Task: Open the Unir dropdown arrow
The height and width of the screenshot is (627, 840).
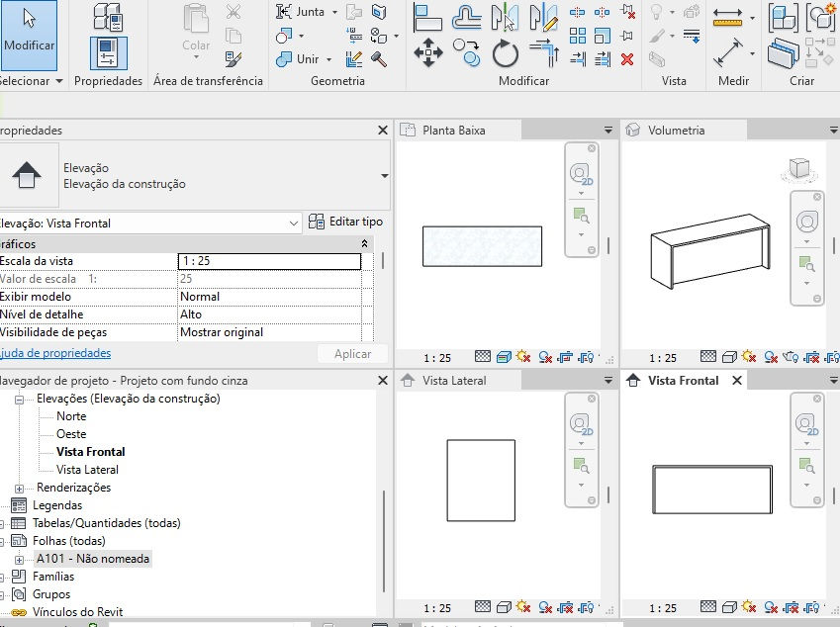Action: pos(328,59)
